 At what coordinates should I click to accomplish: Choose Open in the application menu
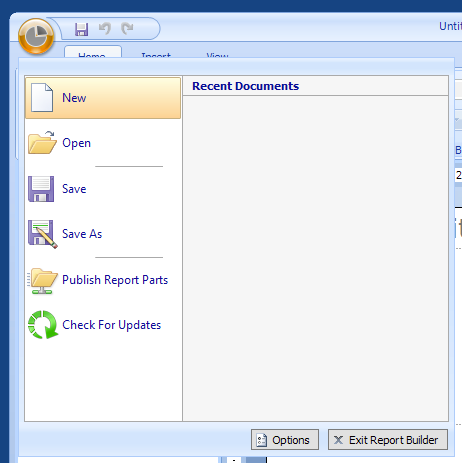[103, 143]
